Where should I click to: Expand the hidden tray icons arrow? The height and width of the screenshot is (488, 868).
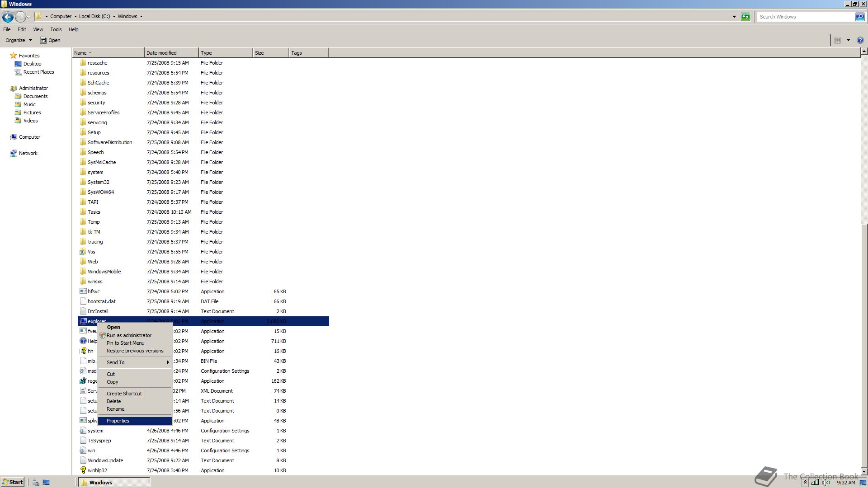[805, 483]
